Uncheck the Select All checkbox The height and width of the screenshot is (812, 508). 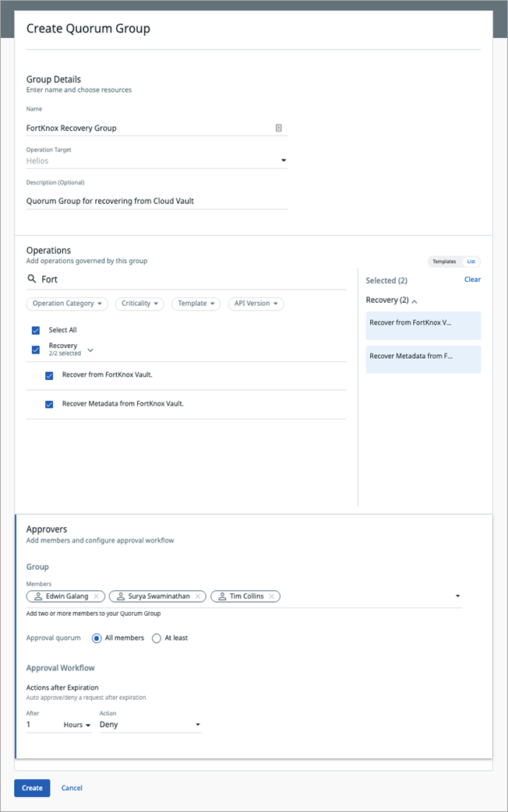36,330
